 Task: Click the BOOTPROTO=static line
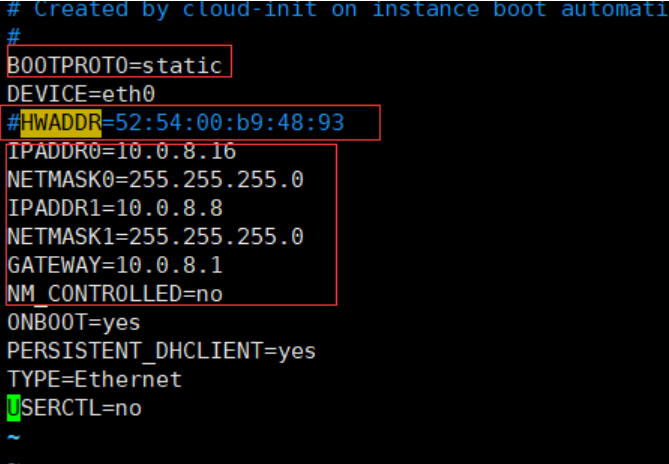click(115, 66)
